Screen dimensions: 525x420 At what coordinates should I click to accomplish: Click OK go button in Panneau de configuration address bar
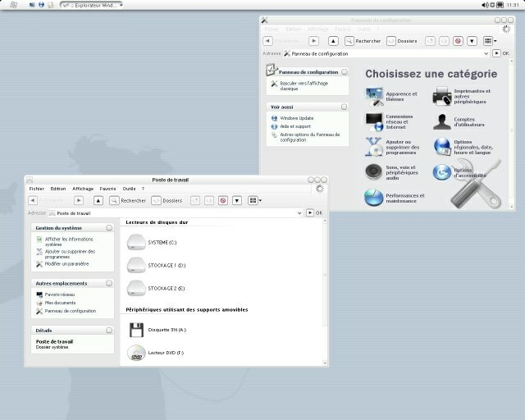click(501, 53)
